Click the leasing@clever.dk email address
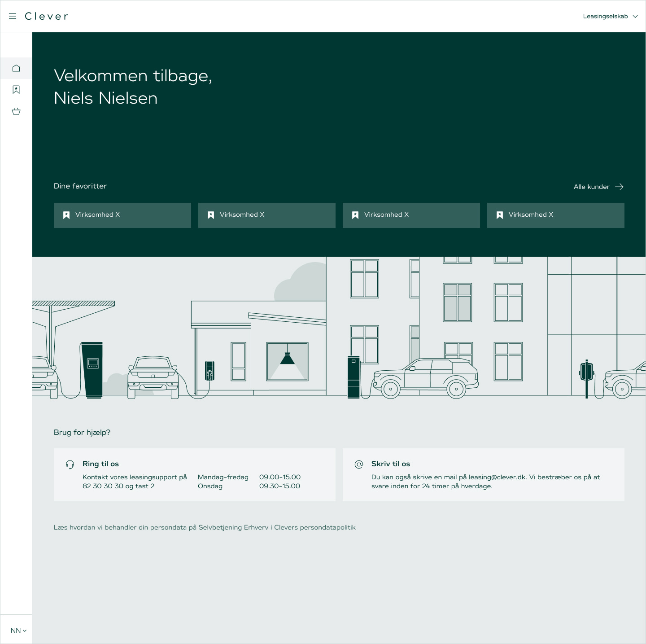Viewport: 646px width, 644px height. coord(497,477)
